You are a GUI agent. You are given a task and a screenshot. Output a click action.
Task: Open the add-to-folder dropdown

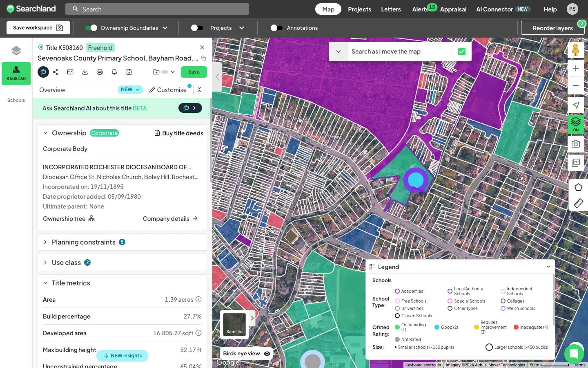164,72
